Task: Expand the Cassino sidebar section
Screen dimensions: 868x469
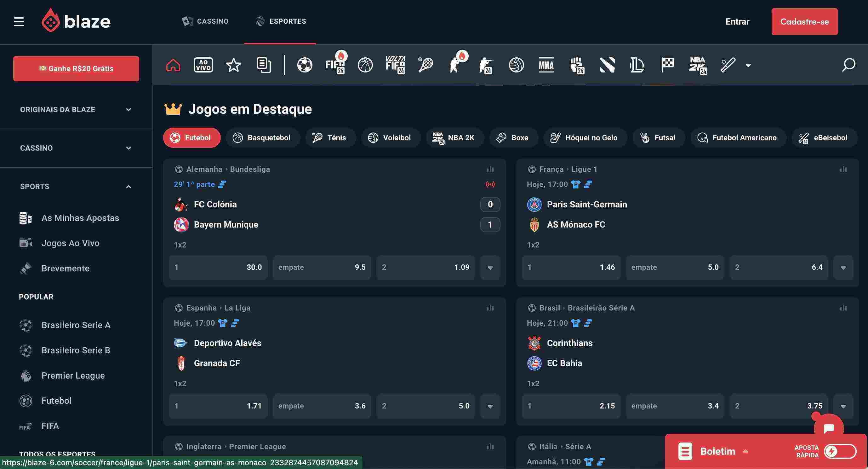Action: click(x=76, y=148)
